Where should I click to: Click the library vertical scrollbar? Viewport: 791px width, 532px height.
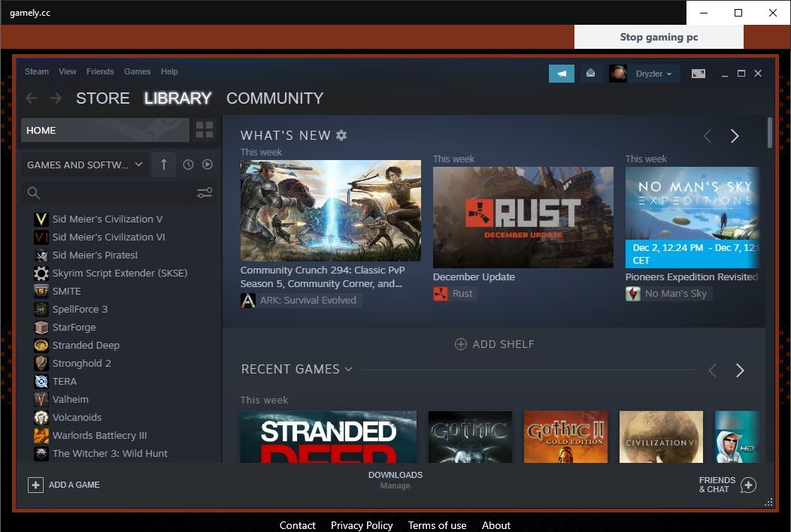pos(770,132)
